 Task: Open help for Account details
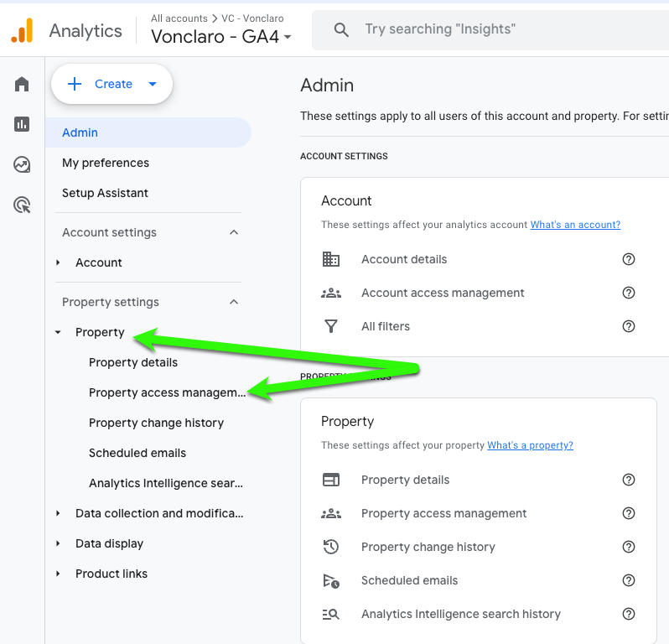click(629, 259)
